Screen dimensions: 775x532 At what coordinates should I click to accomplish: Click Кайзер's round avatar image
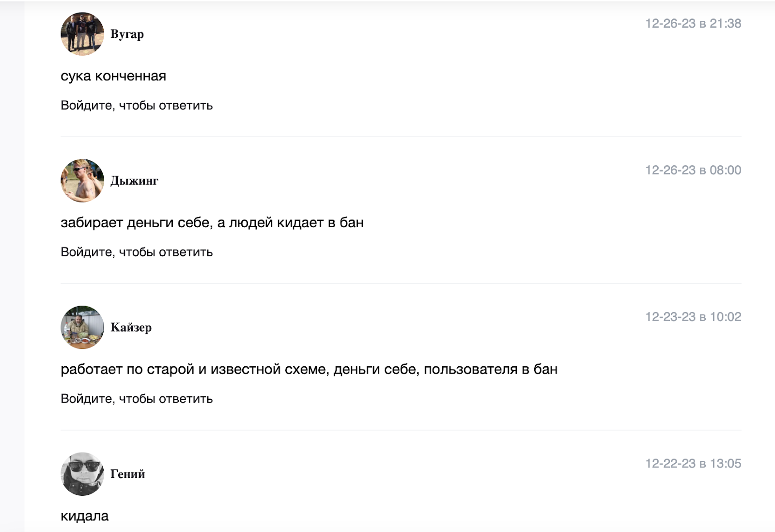pos(82,328)
